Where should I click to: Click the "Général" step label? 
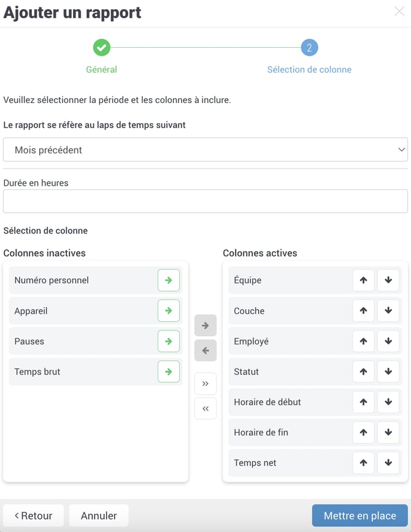point(101,69)
